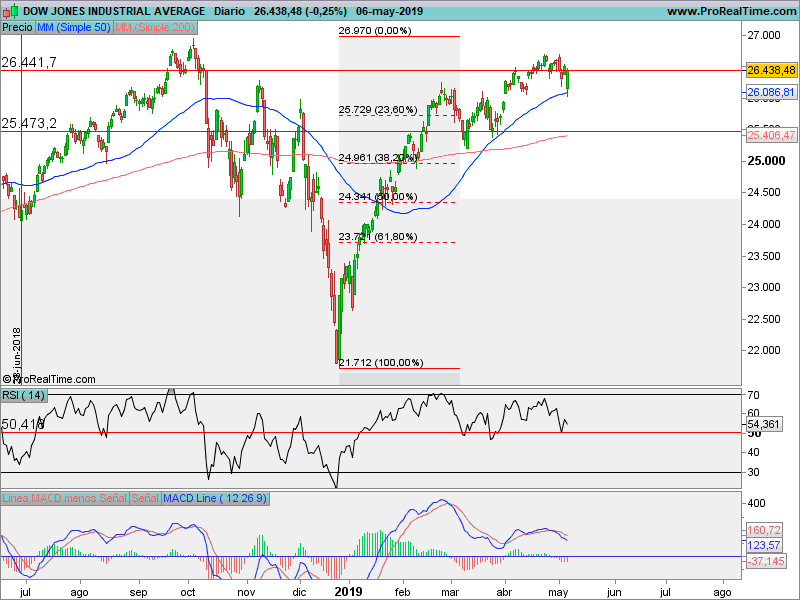800x600 pixels.
Task: Click the 54,361 RSI value tag
Action: pos(764,424)
